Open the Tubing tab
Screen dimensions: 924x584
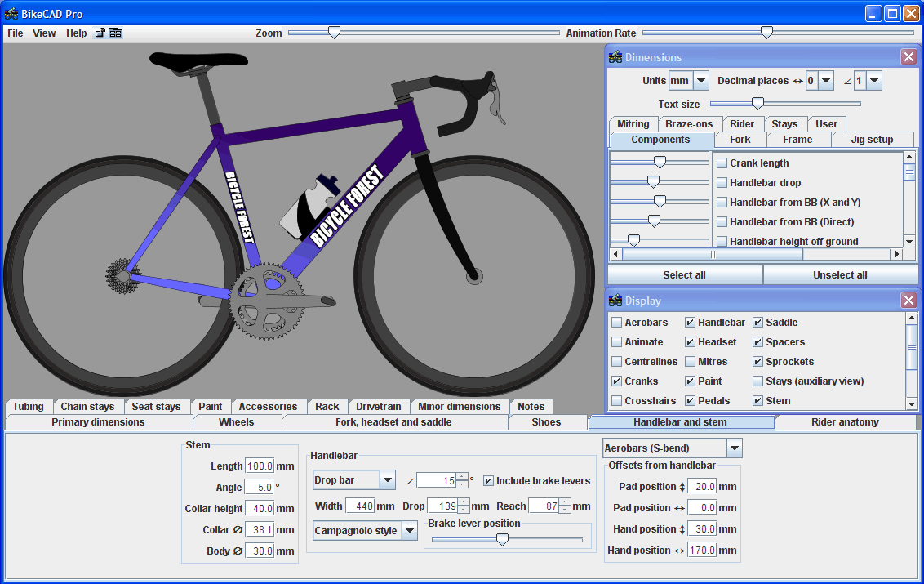pos(29,407)
